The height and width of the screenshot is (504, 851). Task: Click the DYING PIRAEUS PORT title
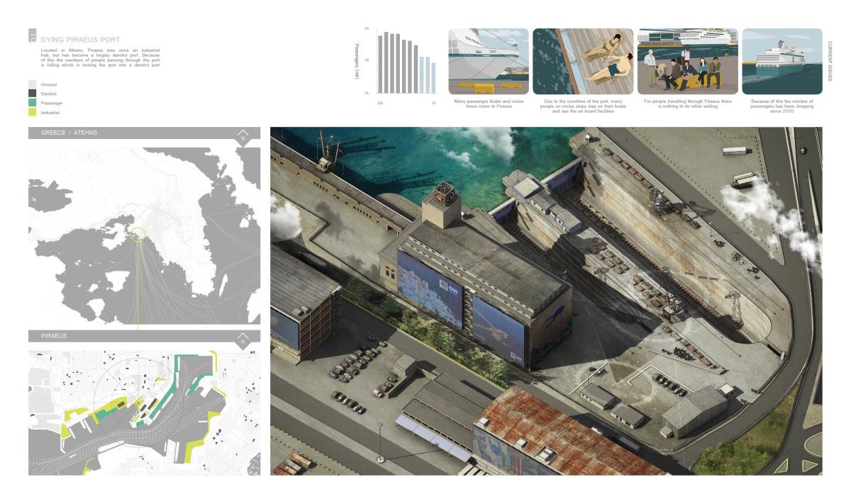tap(80, 40)
